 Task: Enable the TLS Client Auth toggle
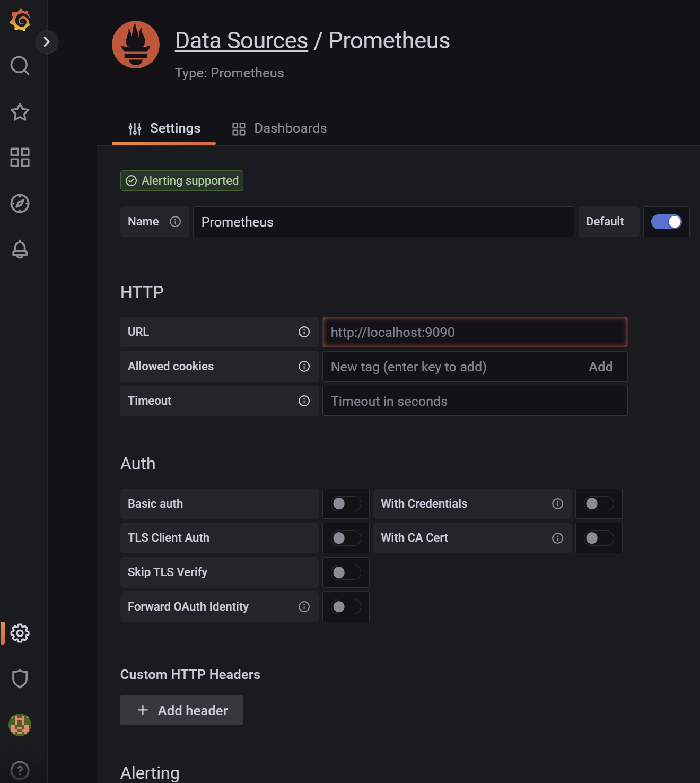click(346, 538)
